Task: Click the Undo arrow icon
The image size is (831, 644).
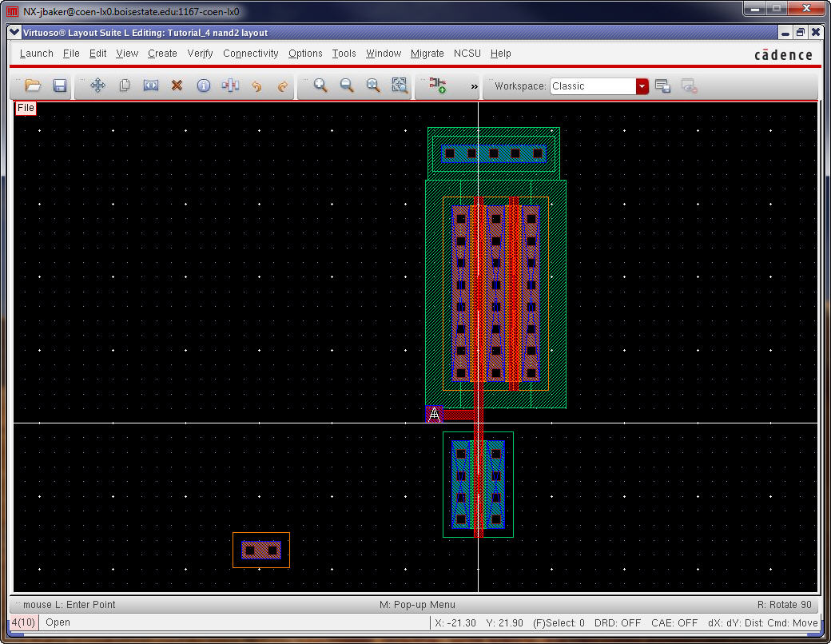Action: 256,85
